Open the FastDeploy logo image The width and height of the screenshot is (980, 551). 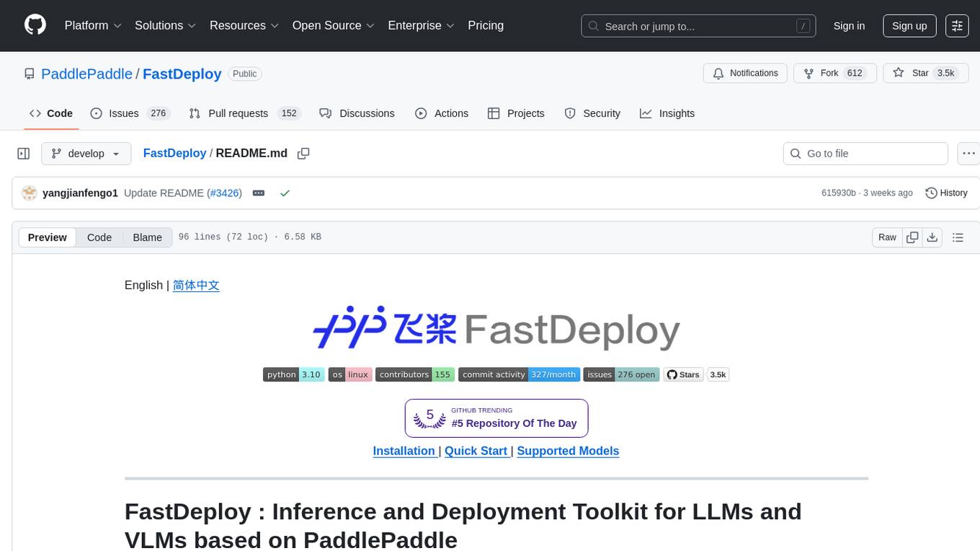(496, 329)
